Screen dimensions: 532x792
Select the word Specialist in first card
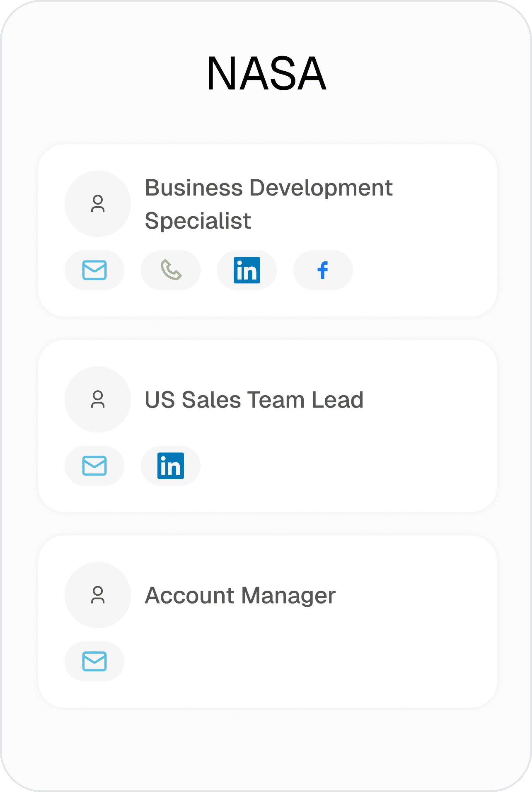tap(198, 221)
